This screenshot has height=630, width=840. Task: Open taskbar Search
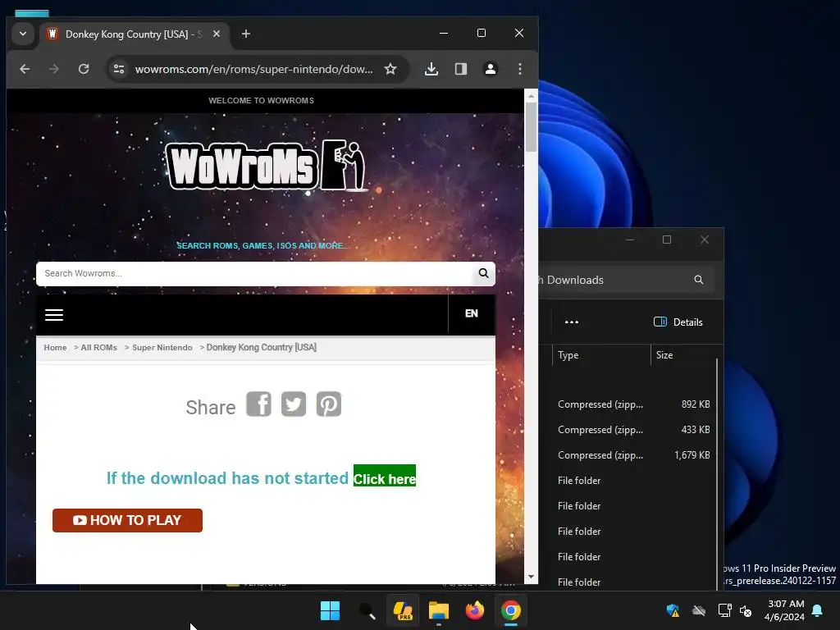pyautogui.click(x=367, y=610)
